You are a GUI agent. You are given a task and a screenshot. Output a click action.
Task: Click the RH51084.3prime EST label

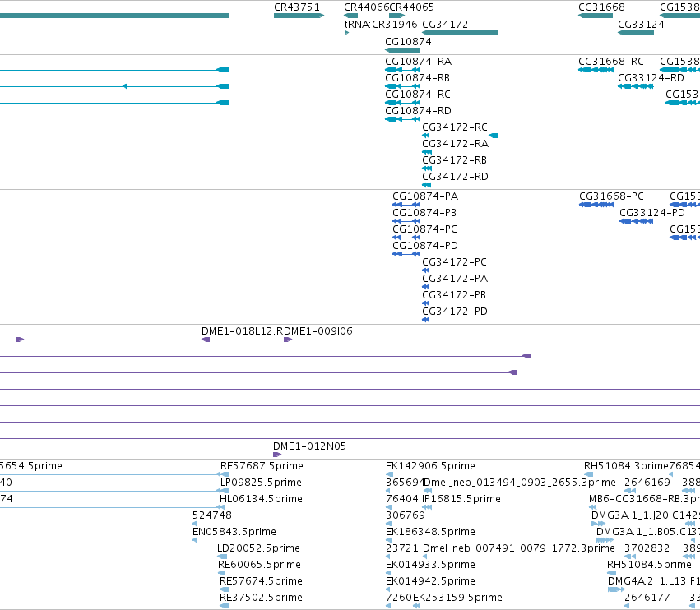(626, 466)
